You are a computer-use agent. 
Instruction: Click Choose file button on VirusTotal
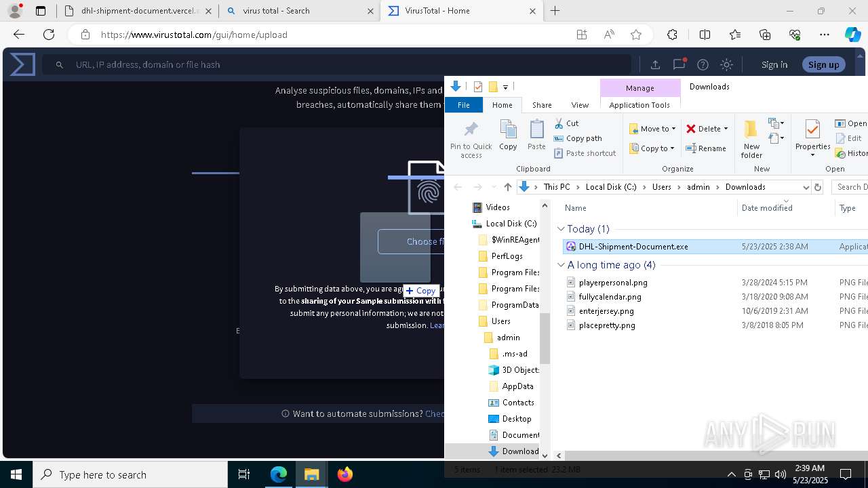pos(412,241)
